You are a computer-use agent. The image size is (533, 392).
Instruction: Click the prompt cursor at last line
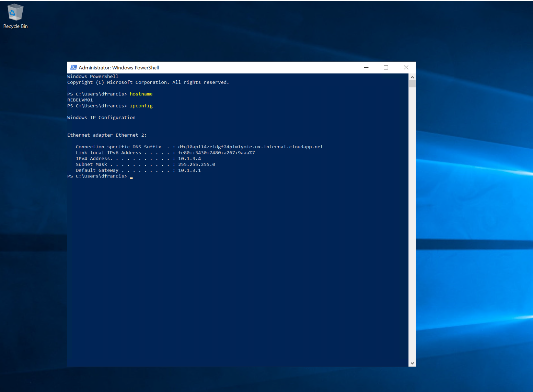coord(131,178)
